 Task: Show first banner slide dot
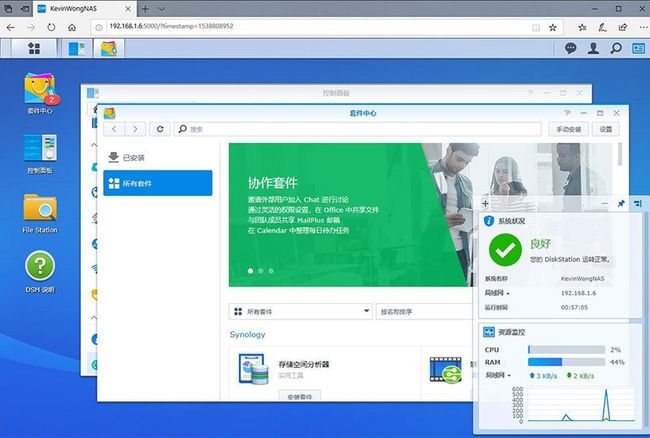pyautogui.click(x=250, y=271)
